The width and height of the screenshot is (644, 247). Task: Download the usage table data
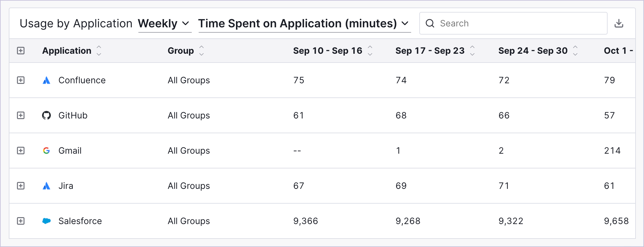(619, 24)
